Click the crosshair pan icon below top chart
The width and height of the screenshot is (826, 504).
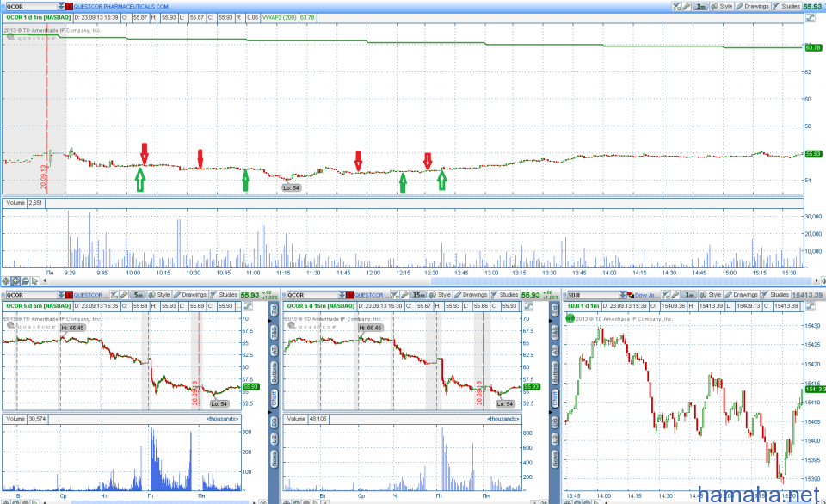click(x=5, y=280)
